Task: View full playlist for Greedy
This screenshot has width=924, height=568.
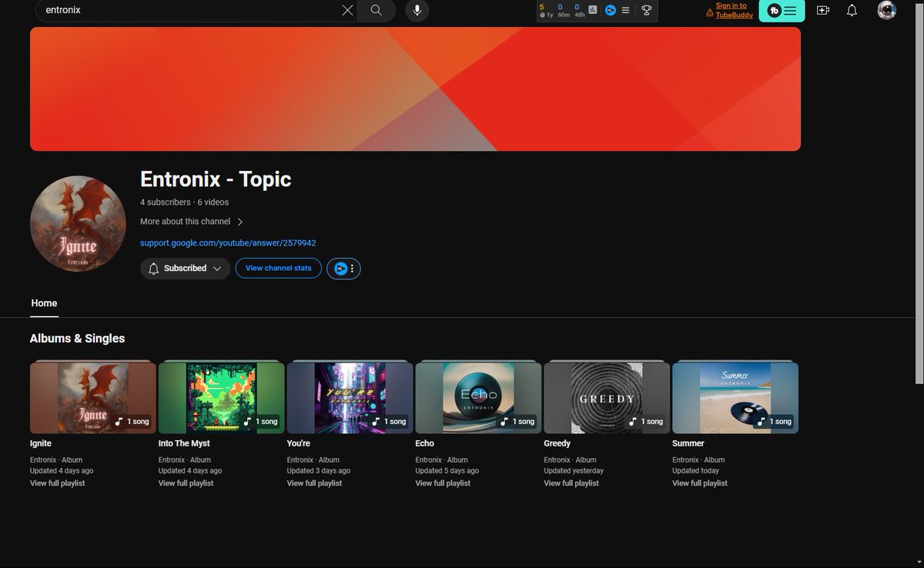Action: (x=571, y=483)
